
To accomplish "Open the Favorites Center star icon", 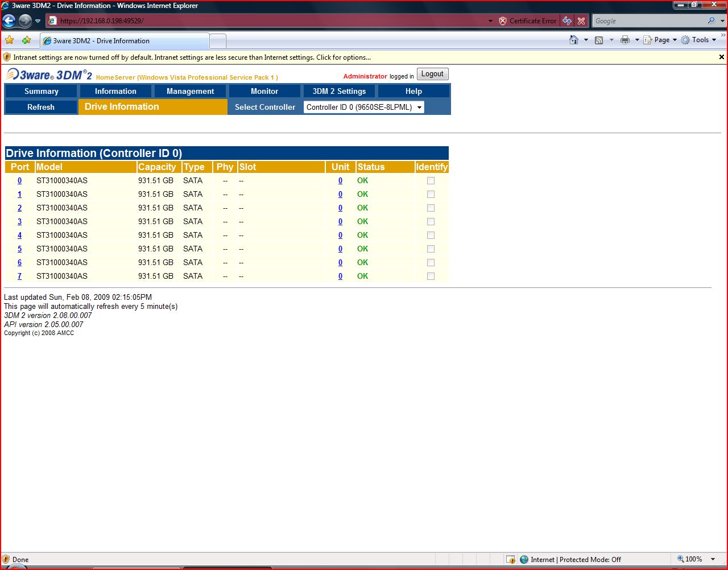I will (10, 40).
